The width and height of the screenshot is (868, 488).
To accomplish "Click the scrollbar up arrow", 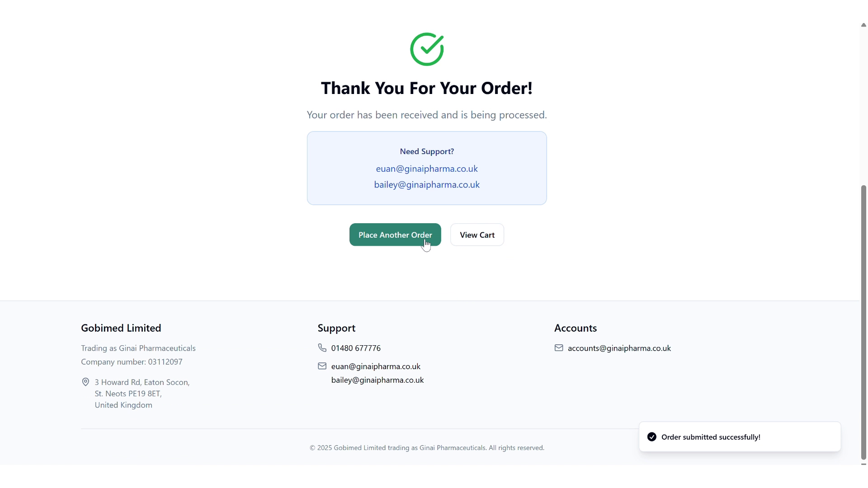I will 863,25.
